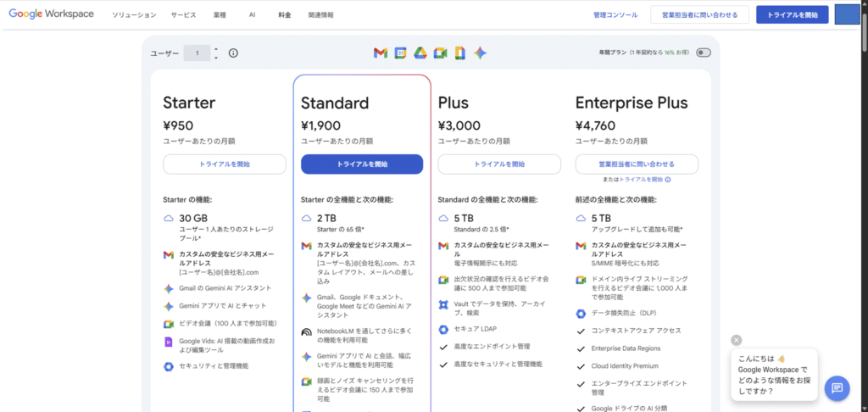Image resolution: width=868 pixels, height=412 pixels.
Task: Open the chat bubble button at bottom right
Action: click(837, 387)
